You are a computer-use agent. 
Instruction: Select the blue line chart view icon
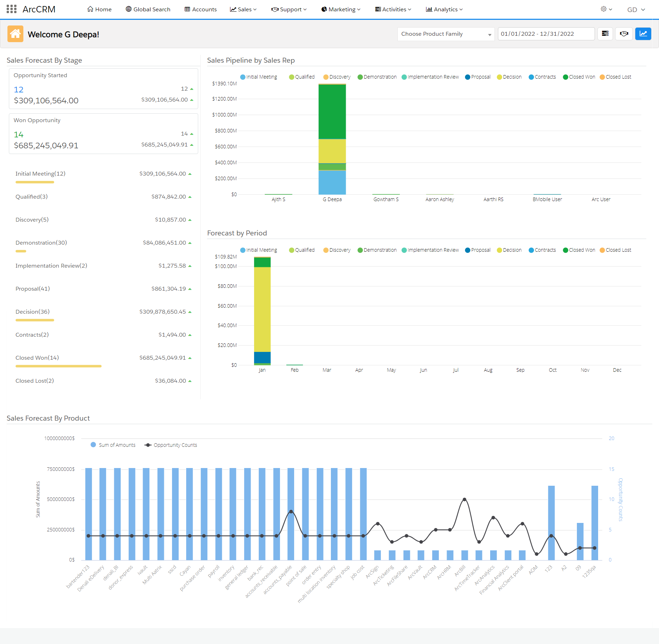(x=643, y=34)
